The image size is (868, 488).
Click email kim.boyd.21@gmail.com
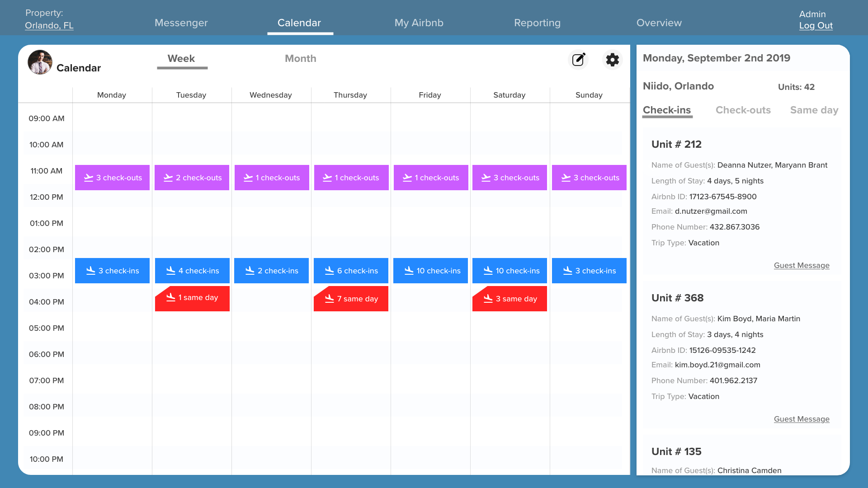(x=717, y=365)
